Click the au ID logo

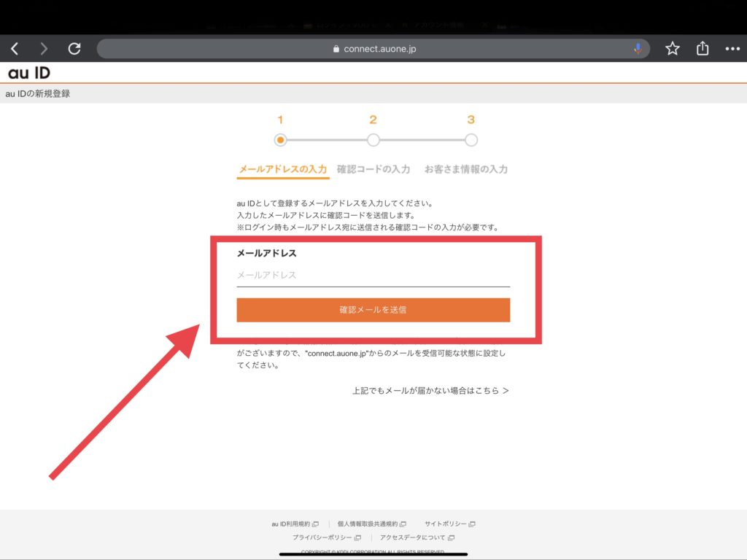[x=29, y=73]
